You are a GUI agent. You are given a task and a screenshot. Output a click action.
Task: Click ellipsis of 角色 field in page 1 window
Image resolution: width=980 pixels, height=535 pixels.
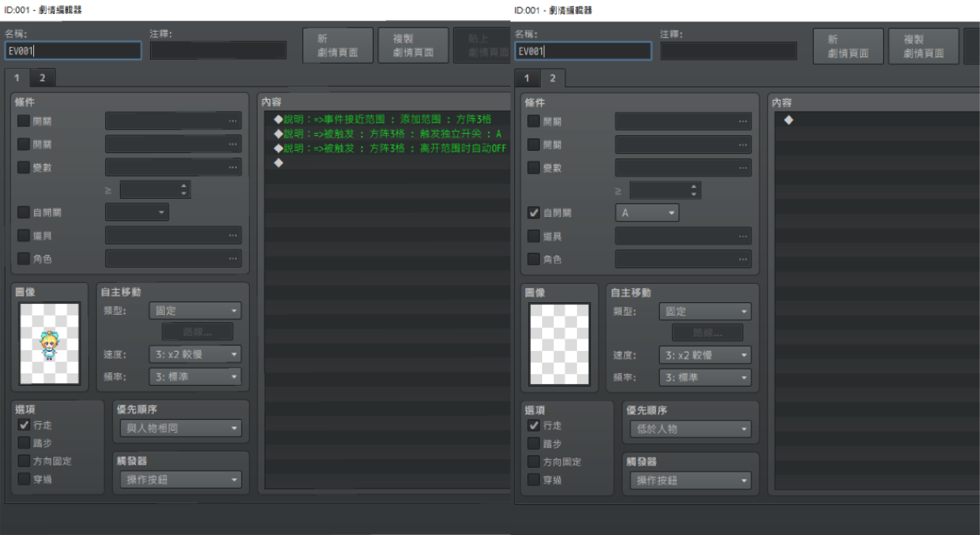coord(233,259)
